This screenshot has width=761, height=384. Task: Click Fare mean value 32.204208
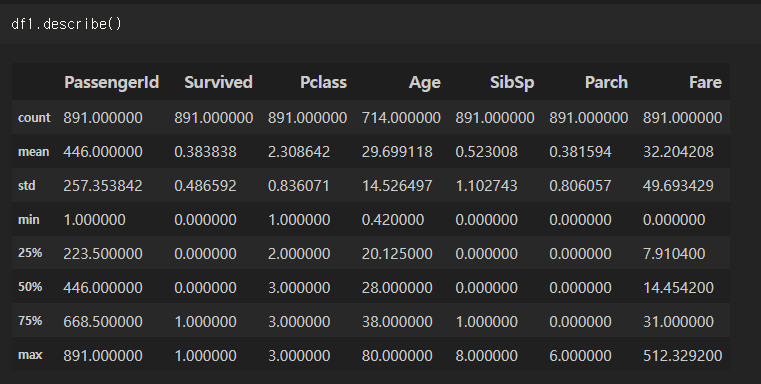(678, 151)
